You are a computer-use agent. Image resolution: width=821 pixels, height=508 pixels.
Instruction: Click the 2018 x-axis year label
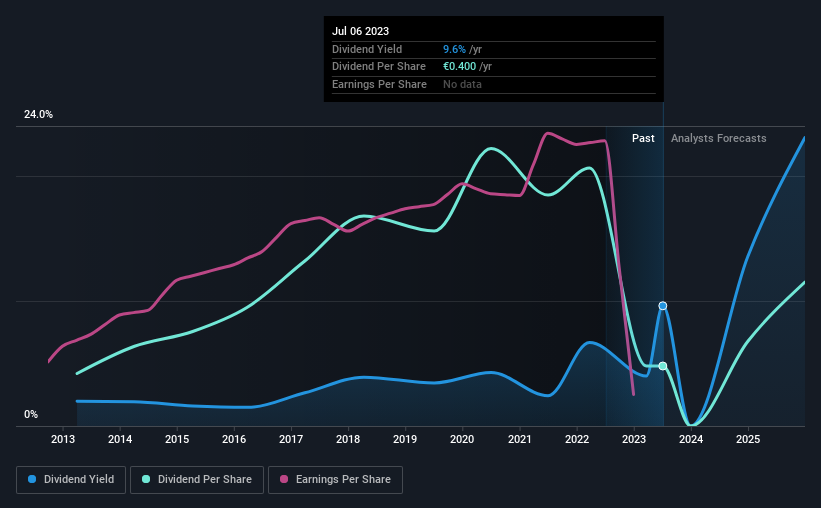(x=348, y=439)
